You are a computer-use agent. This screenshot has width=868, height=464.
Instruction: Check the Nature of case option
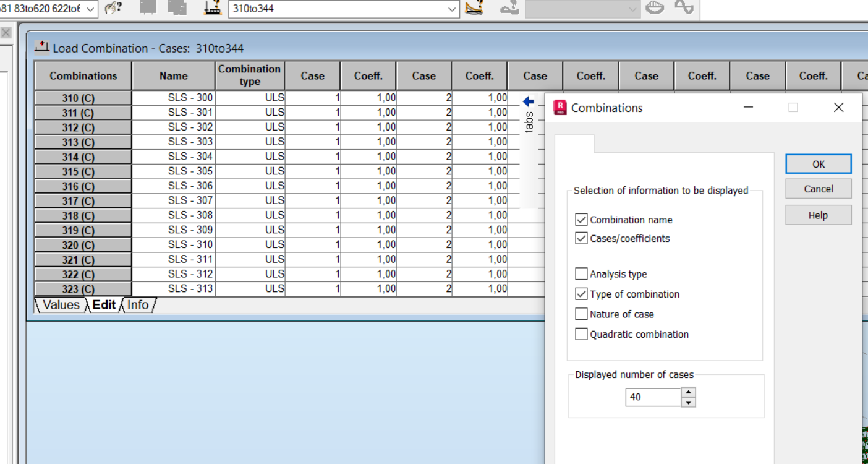pyautogui.click(x=581, y=314)
